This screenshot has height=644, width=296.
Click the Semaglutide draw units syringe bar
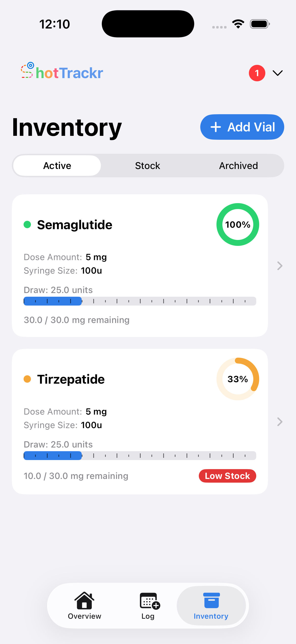pyautogui.click(x=140, y=301)
